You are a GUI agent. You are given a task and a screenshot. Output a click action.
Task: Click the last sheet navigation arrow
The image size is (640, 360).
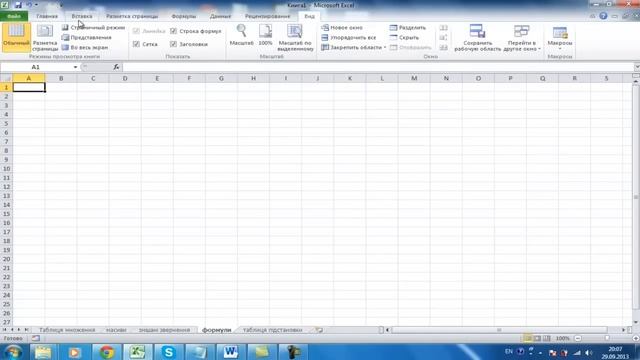click(27, 330)
